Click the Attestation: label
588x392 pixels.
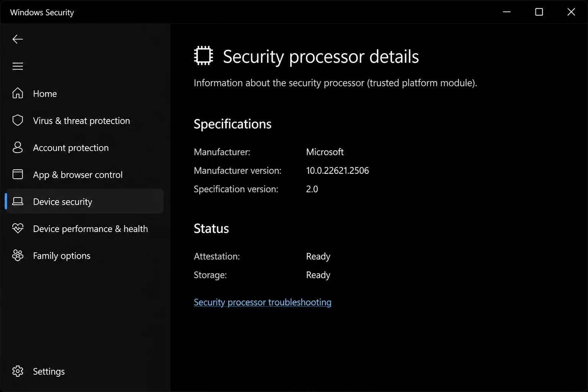(217, 256)
